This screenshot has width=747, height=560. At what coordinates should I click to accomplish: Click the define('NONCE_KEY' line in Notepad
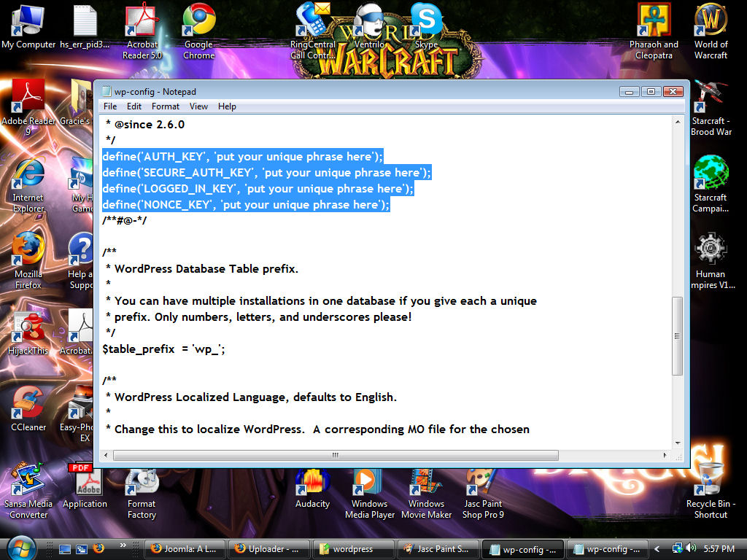pyautogui.click(x=246, y=204)
